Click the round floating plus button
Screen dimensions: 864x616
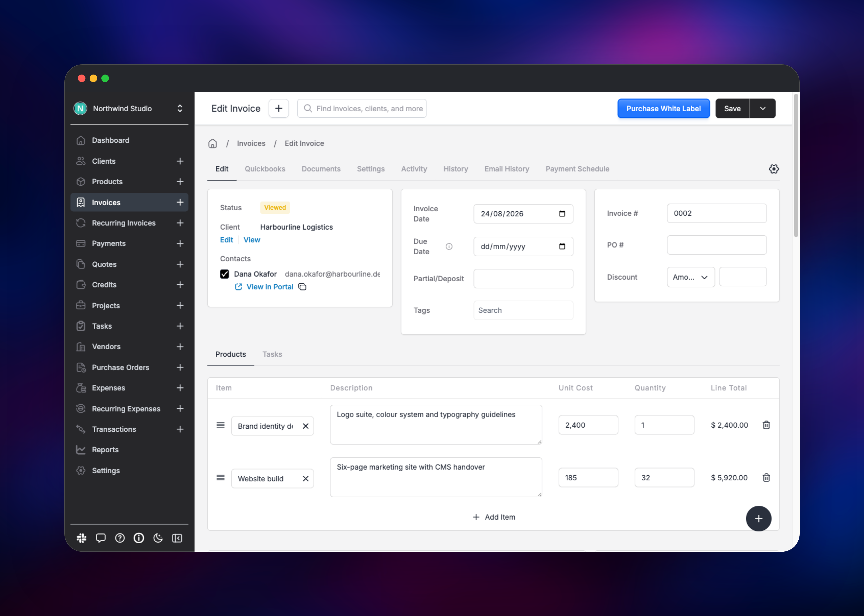759,518
